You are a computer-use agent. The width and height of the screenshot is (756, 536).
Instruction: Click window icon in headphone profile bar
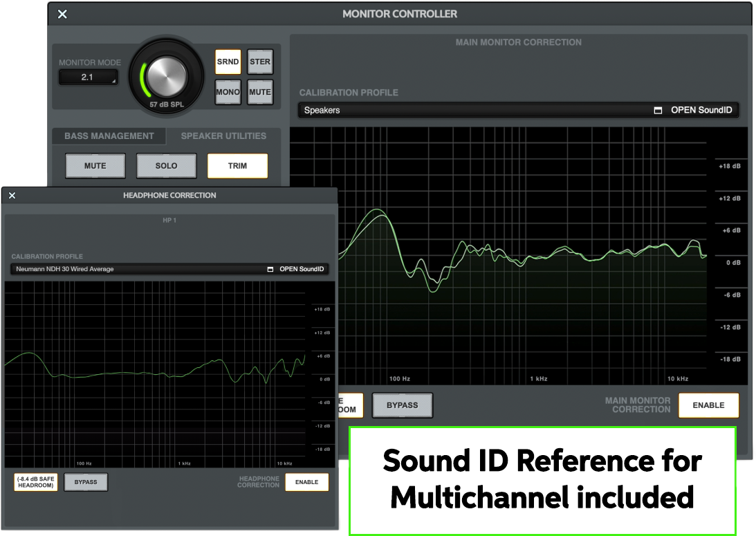(x=270, y=270)
